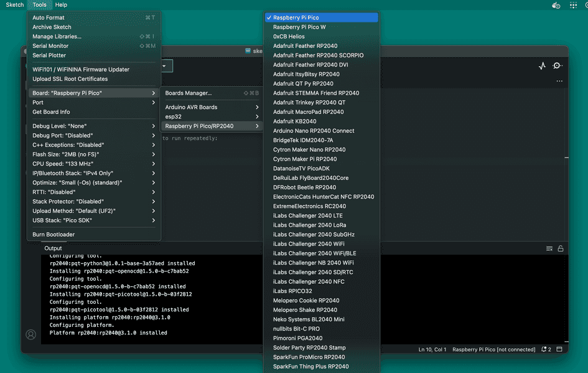
Task: Click the Docker whale menu bar icon
Action: 556,5
